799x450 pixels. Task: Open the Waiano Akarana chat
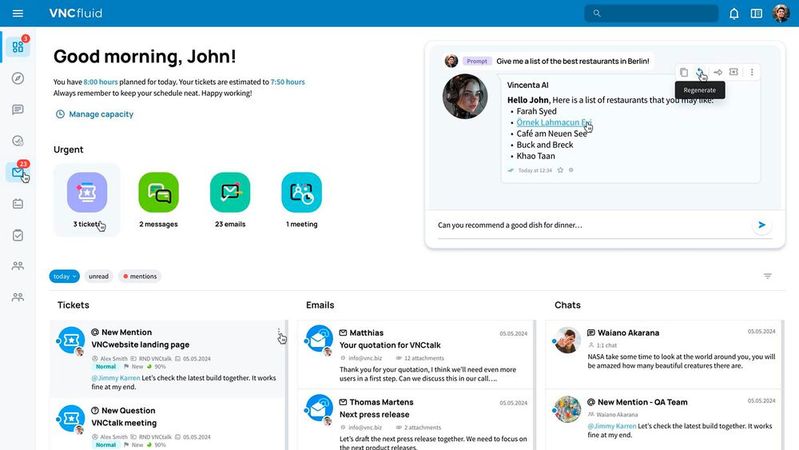coord(664,355)
